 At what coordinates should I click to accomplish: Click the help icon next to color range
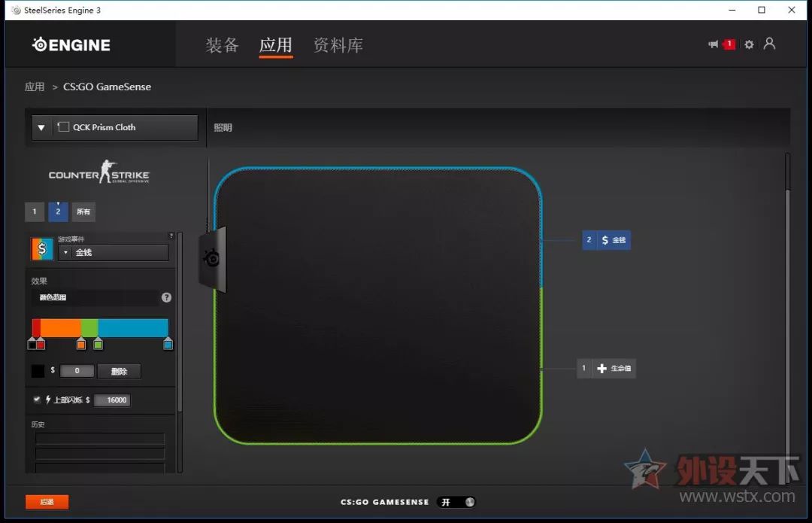tap(166, 297)
